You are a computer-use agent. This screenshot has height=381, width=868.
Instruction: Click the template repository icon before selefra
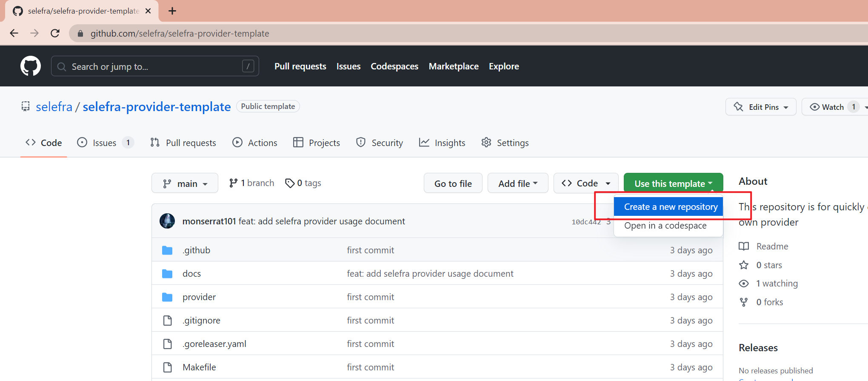point(26,106)
